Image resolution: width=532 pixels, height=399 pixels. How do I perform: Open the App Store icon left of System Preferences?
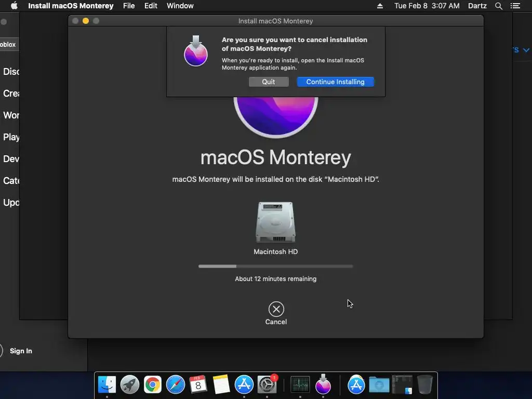pyautogui.click(x=244, y=384)
